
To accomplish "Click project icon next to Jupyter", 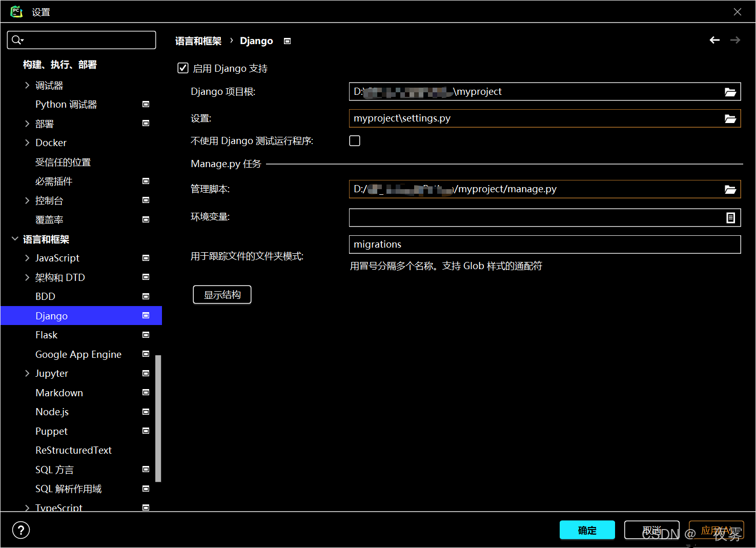I will click(x=146, y=373).
